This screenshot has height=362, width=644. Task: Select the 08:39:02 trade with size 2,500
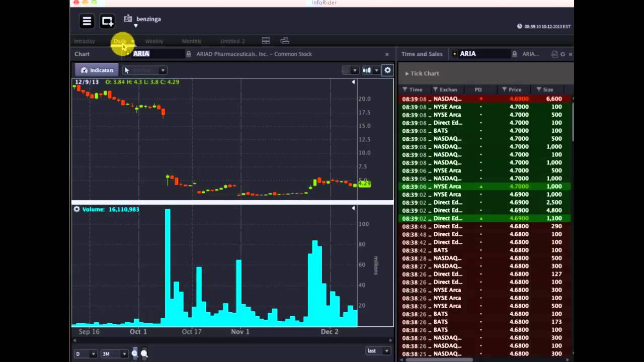click(485, 203)
